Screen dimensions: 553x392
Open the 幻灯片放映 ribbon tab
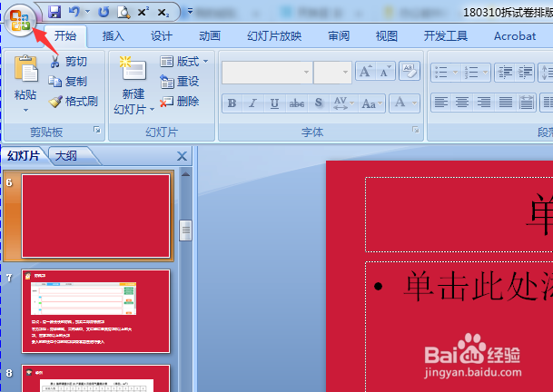[274, 36]
